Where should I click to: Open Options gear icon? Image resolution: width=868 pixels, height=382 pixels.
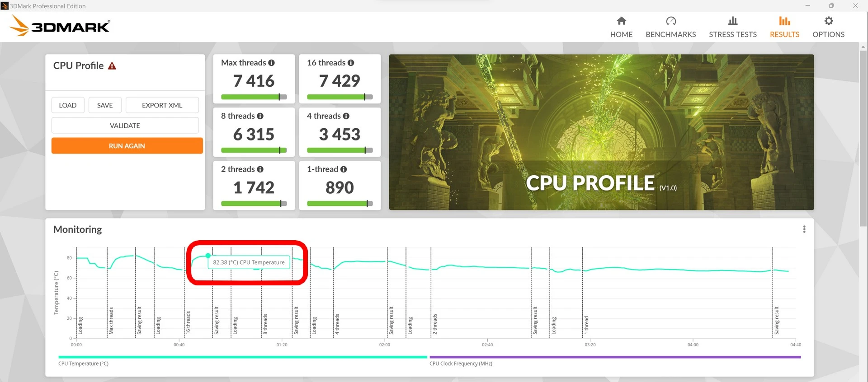[829, 21]
